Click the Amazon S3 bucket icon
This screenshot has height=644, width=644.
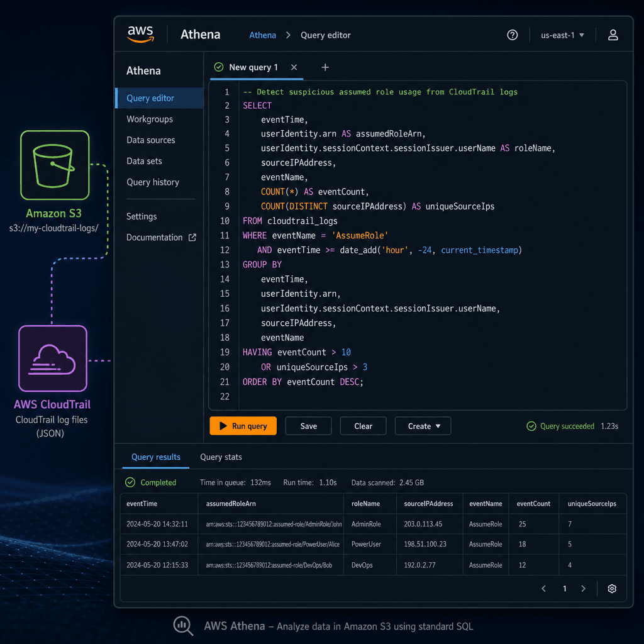tap(55, 165)
